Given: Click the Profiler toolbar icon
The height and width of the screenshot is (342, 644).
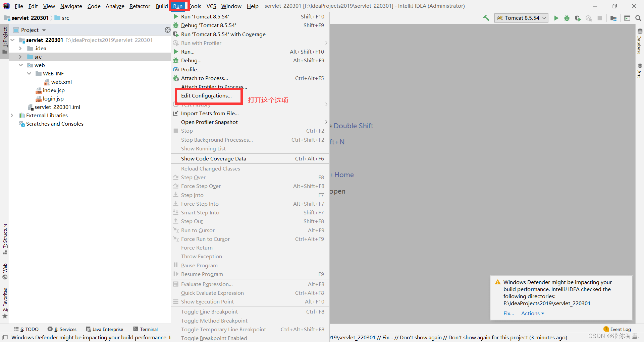Looking at the screenshot, I should [589, 18].
